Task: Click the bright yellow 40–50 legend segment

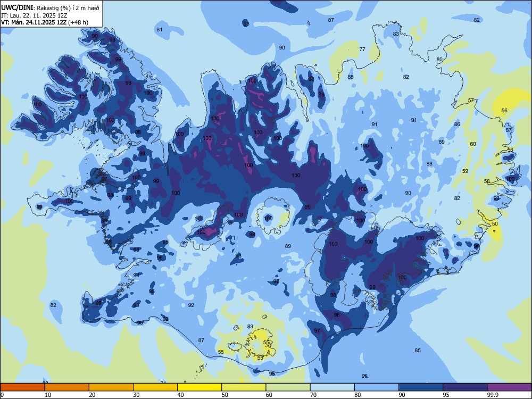Action: [x=199, y=387]
